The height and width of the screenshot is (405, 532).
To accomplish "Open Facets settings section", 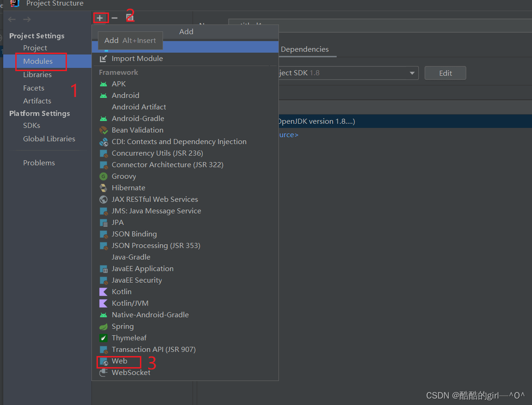I will 34,88.
